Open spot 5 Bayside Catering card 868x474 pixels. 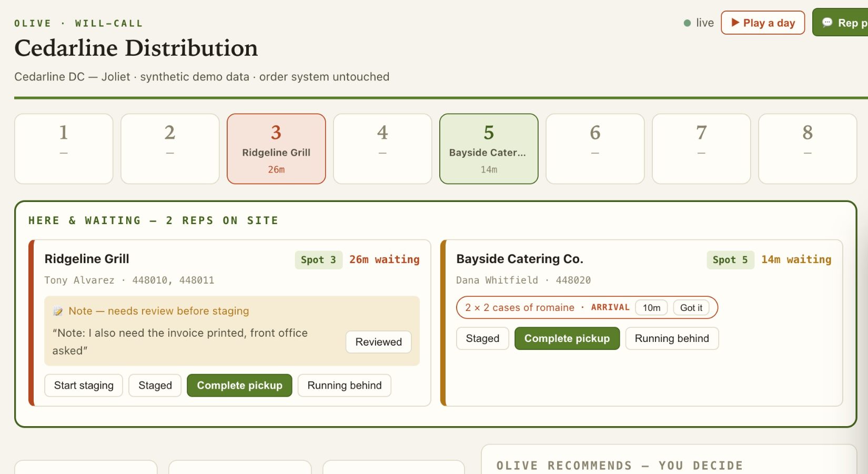click(489, 149)
